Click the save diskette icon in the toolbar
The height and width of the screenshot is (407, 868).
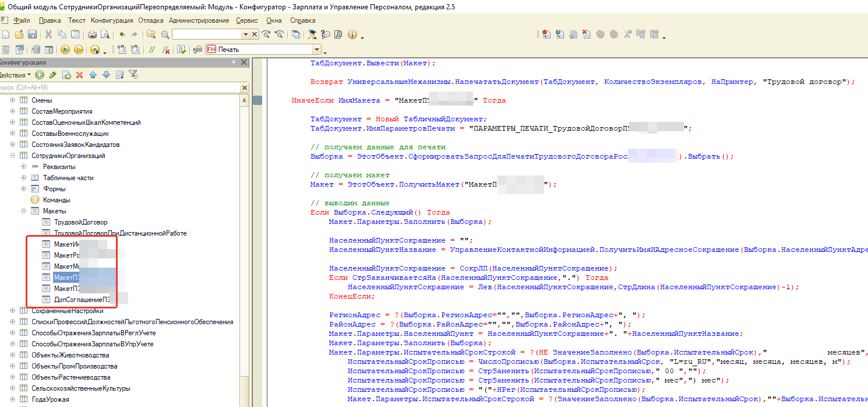pos(33,34)
